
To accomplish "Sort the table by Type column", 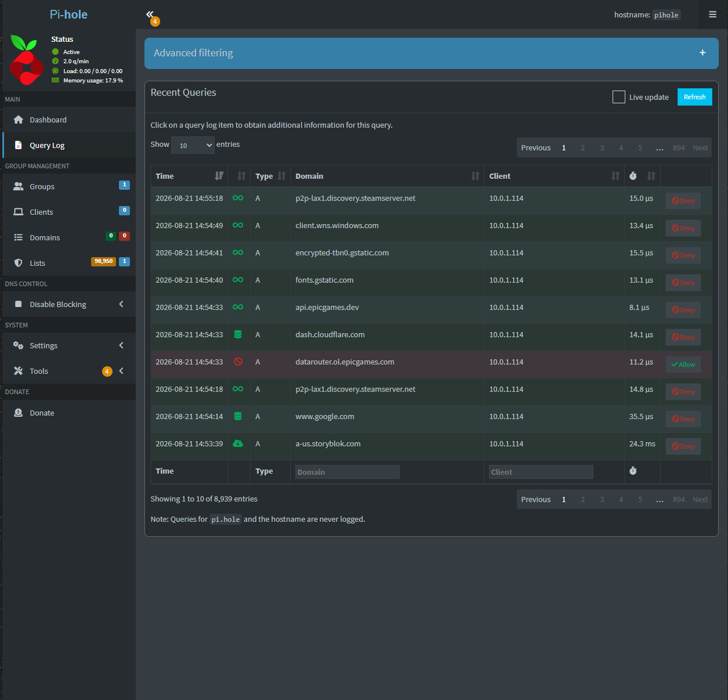I will [270, 176].
